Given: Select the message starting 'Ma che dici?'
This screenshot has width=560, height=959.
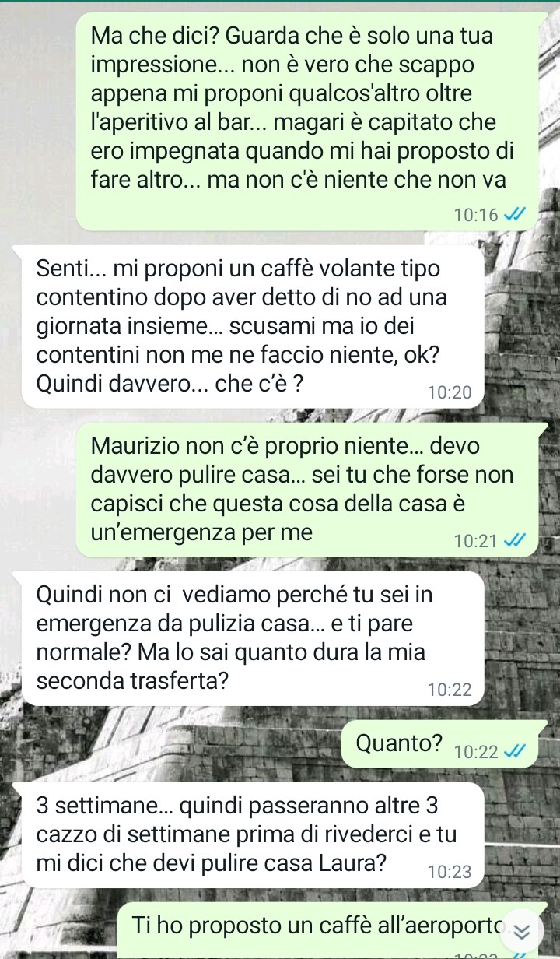Looking at the screenshot, I should point(306,121).
